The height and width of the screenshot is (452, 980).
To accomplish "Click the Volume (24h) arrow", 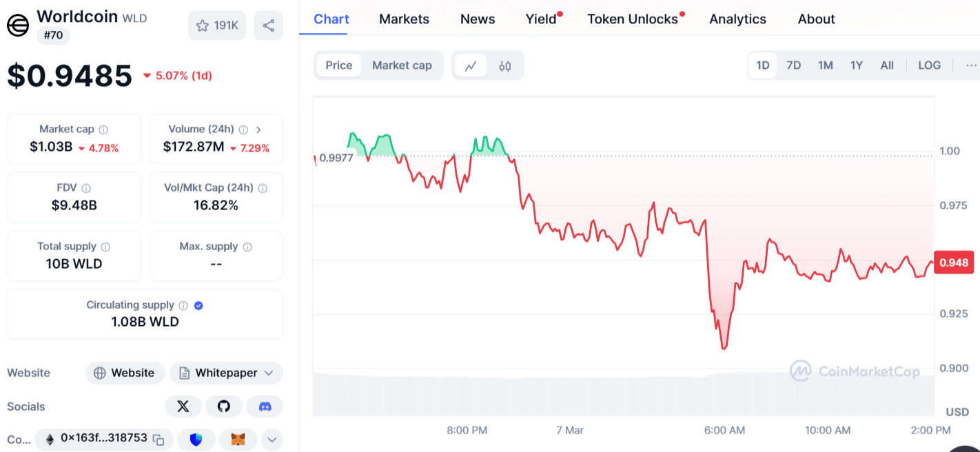I will (259, 129).
